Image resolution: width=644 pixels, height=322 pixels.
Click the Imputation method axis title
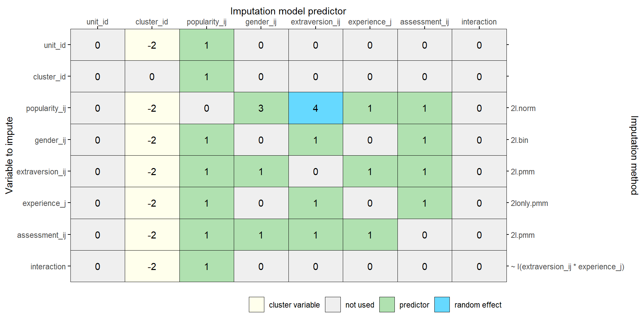pos(634,155)
